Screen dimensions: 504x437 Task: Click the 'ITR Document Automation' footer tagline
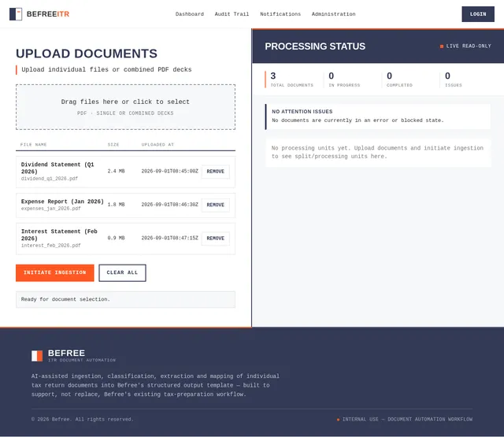point(82,361)
